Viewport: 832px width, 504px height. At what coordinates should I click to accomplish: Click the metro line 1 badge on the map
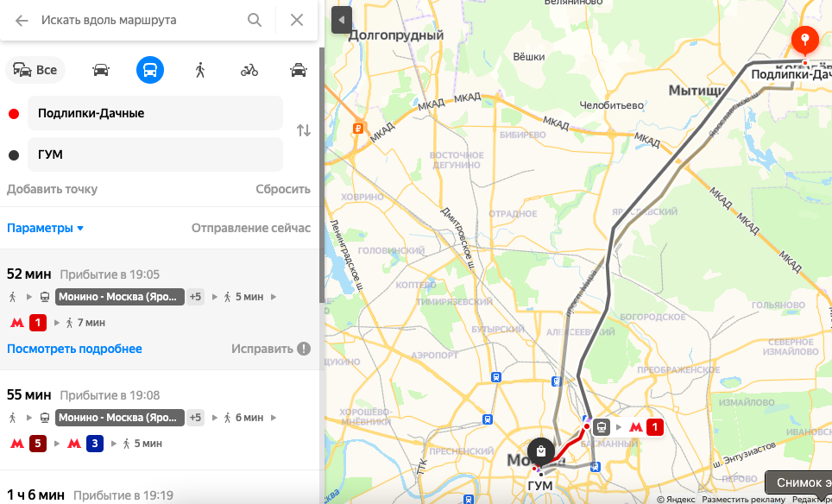[655, 426]
